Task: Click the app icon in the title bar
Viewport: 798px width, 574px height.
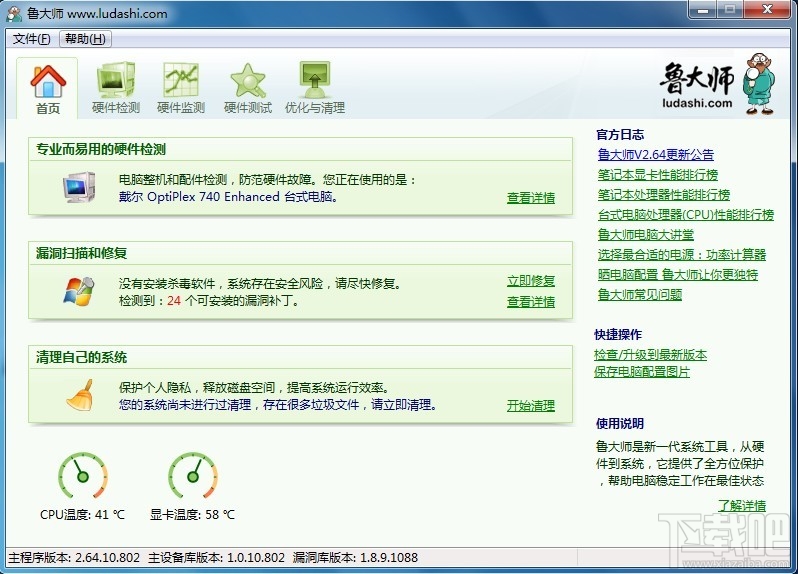Action: (x=14, y=14)
